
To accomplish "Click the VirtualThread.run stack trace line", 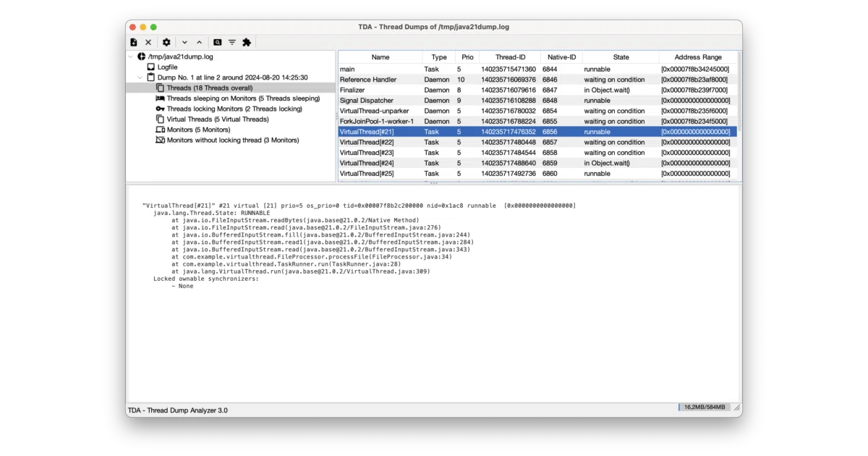I will (x=301, y=271).
